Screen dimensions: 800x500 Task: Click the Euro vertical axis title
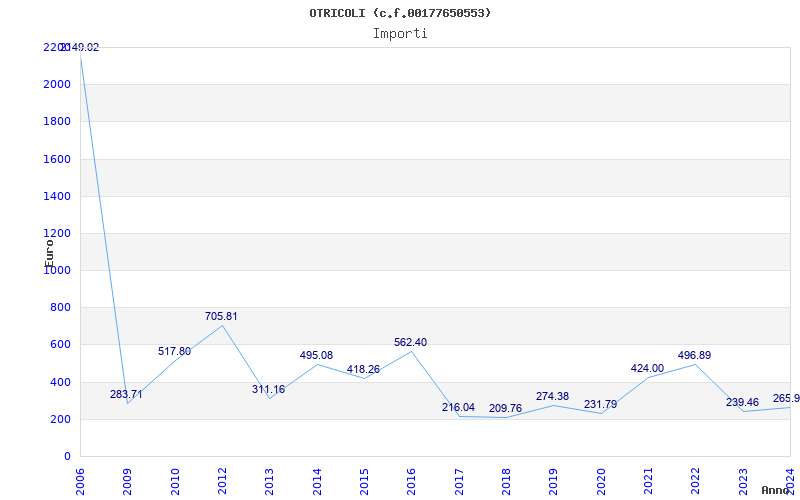coord(49,253)
